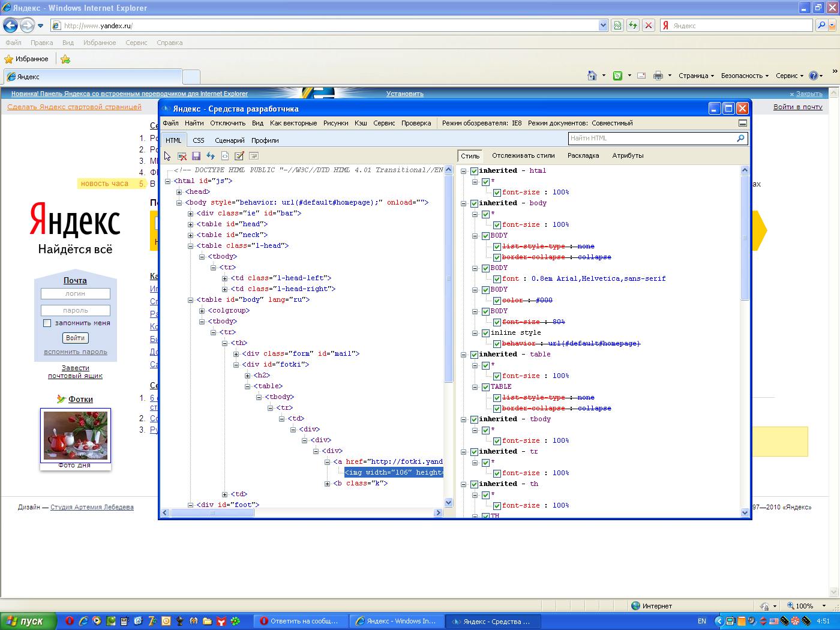Switch to the CSS tab in devtools
The width and height of the screenshot is (840, 630).
click(x=199, y=140)
